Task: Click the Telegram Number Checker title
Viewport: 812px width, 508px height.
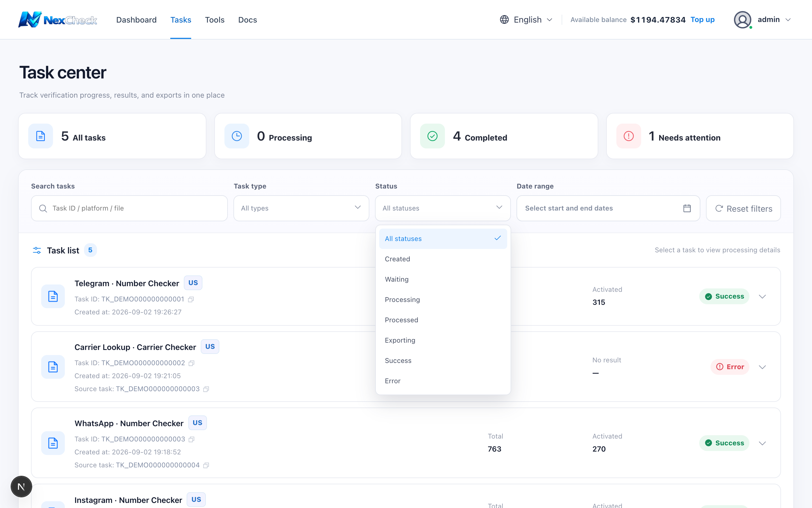Action: coord(127,284)
